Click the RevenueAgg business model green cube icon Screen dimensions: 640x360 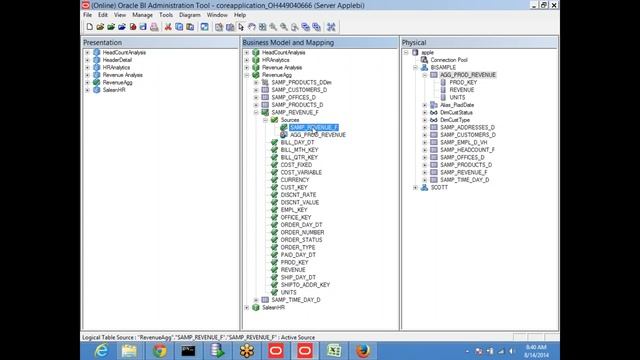click(x=256, y=75)
